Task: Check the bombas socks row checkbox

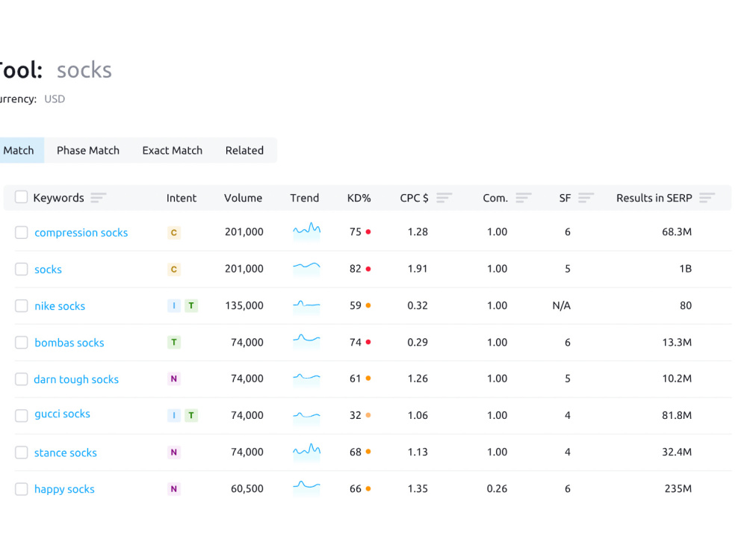Action: coord(22,343)
